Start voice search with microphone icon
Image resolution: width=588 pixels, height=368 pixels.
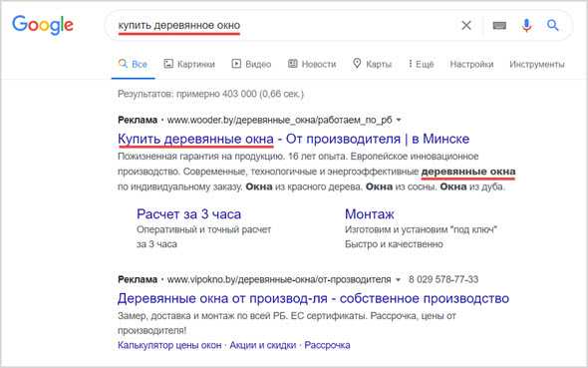[526, 25]
